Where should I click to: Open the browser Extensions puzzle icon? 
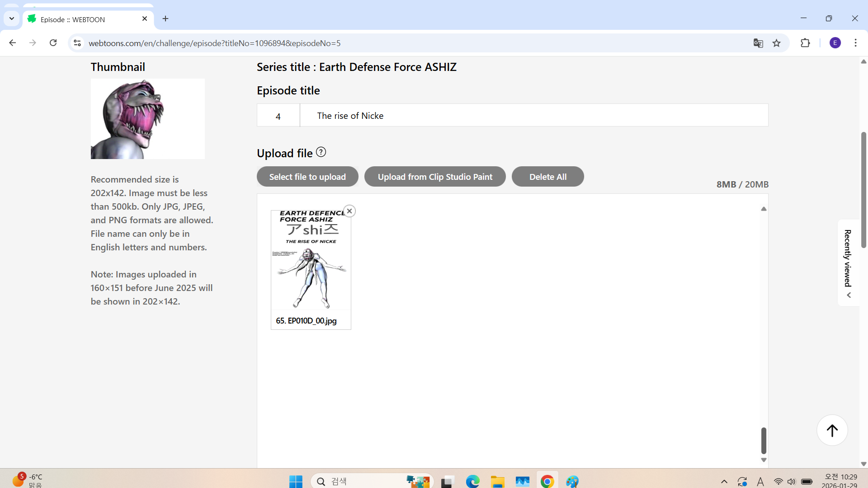805,43
